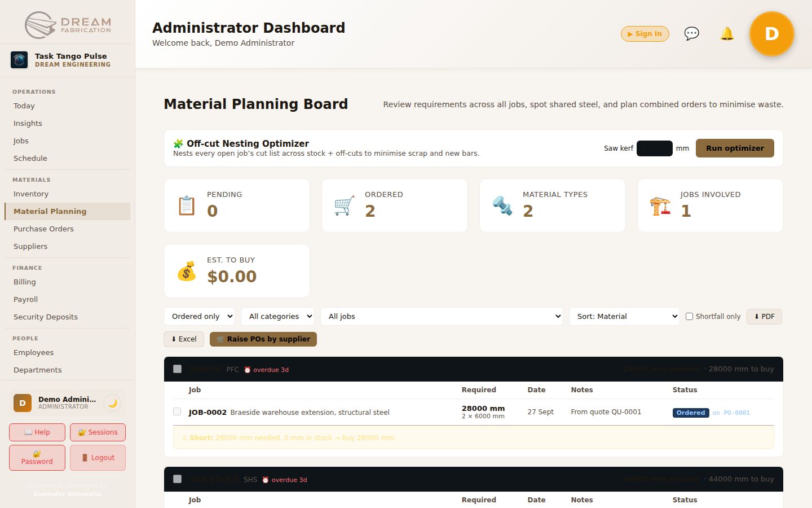
Task: Click the Password button
Action: pos(37,458)
